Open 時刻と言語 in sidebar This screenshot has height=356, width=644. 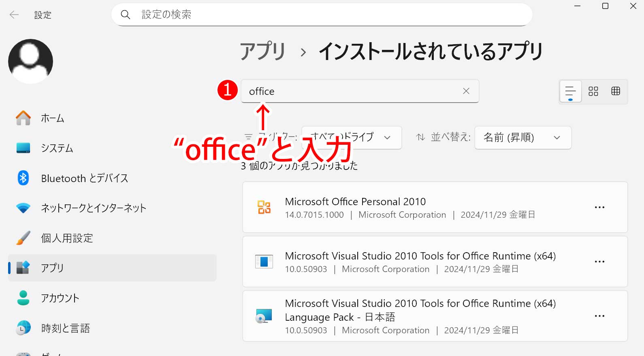(112, 328)
